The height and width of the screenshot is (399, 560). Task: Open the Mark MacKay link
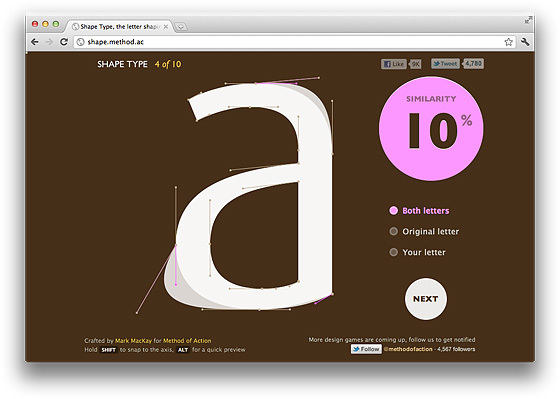click(133, 341)
